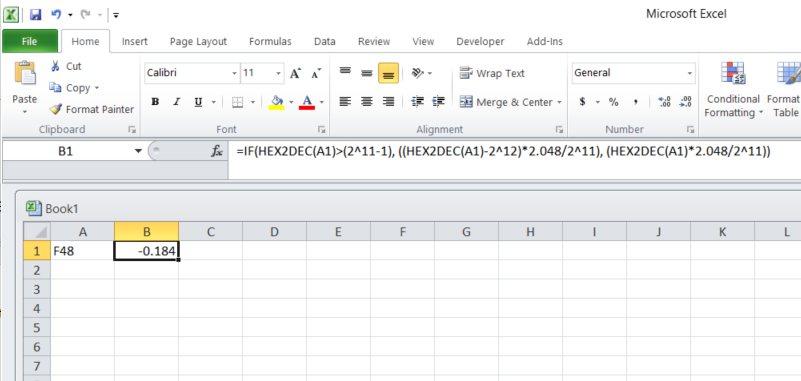Switch to the Page Layout tab

[198, 41]
